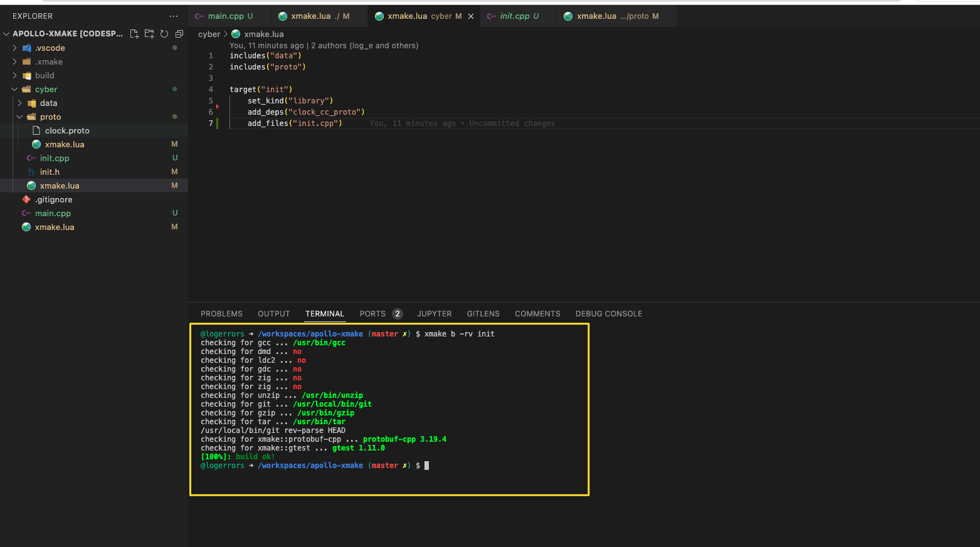Close the xmake.lua cyber tab
Screen dimensions: 980x547
tap(471, 16)
